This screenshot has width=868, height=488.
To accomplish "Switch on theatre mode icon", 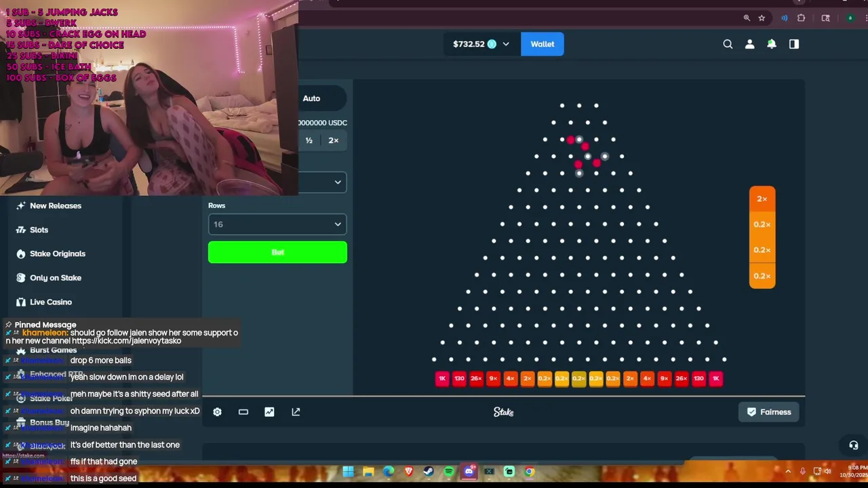I will coord(243,411).
